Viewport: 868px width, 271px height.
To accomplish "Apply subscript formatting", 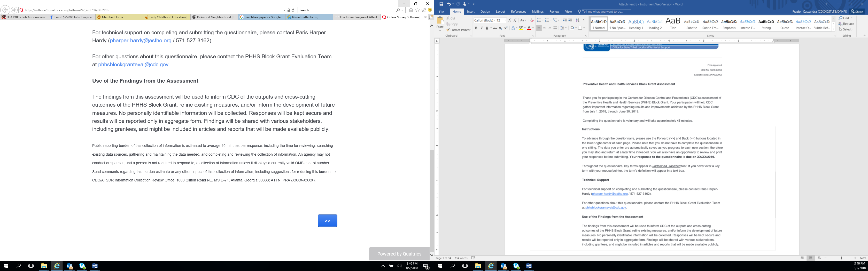I will click(500, 28).
